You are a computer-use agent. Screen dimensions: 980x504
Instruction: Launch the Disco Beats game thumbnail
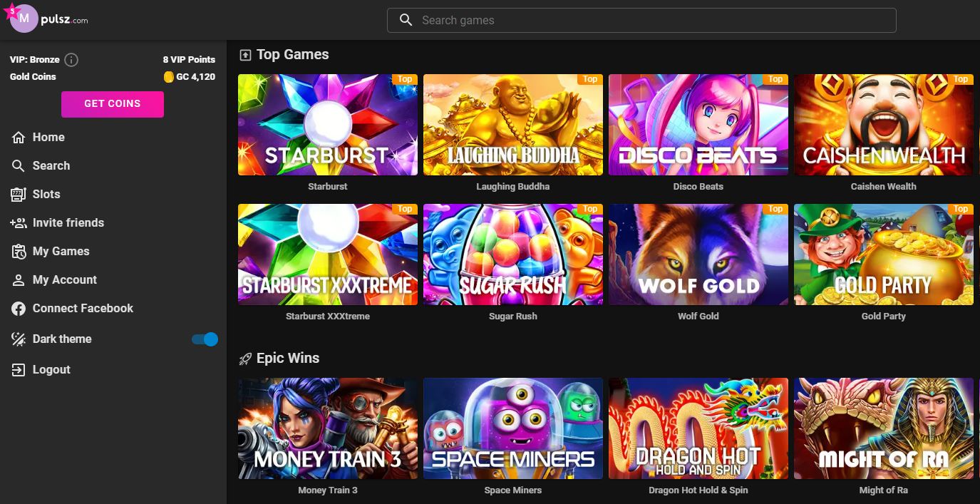(698, 125)
